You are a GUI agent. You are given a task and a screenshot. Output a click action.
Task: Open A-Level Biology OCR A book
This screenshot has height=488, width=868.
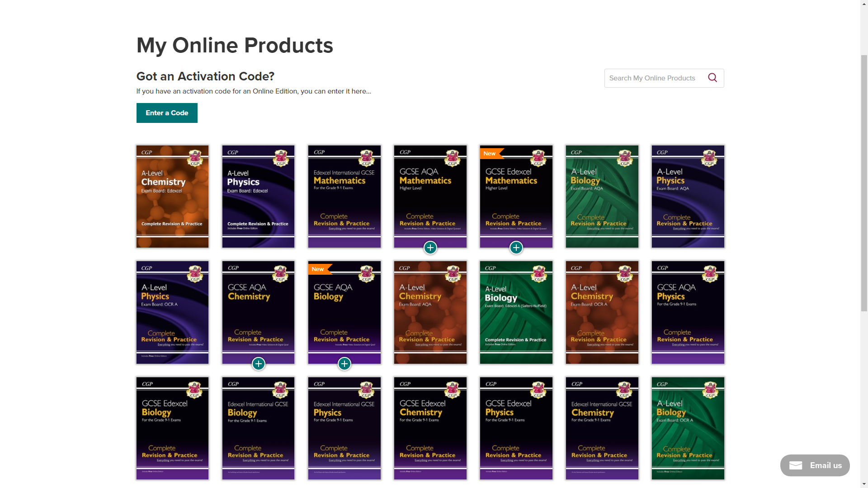point(688,428)
